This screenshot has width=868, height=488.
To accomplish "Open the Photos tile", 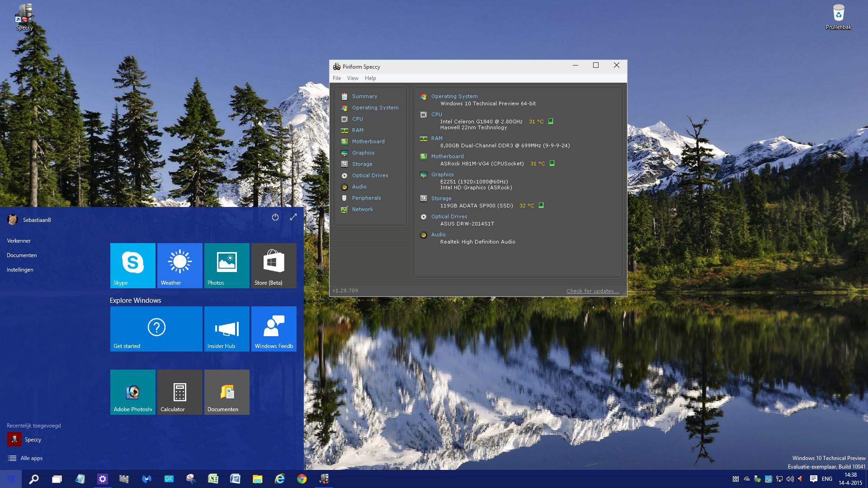I will pos(227,266).
